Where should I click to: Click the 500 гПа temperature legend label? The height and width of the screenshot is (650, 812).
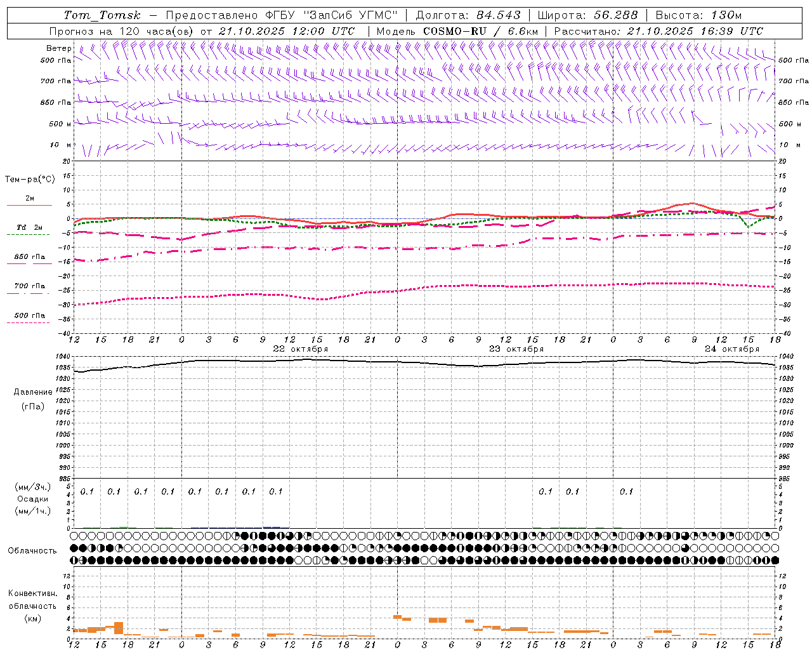click(x=30, y=315)
